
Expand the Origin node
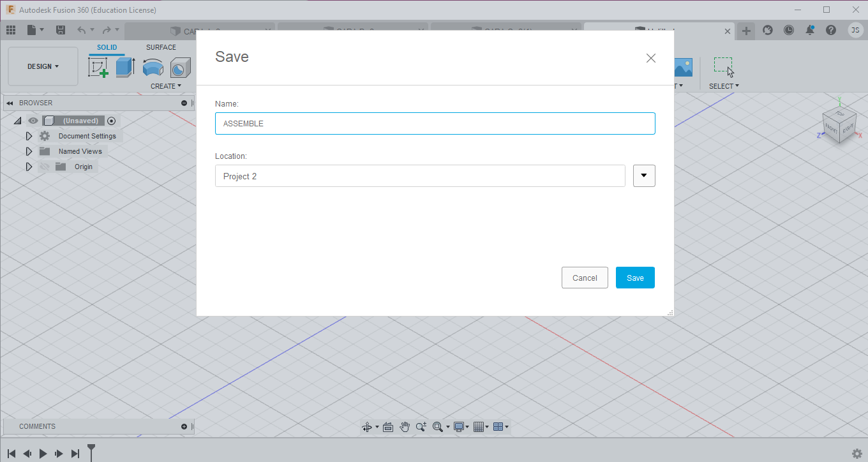(29, 167)
